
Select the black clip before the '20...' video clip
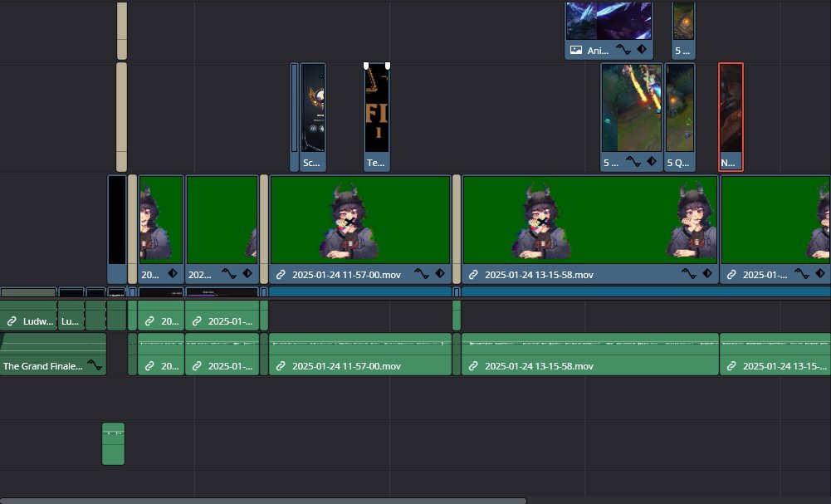pos(117,229)
